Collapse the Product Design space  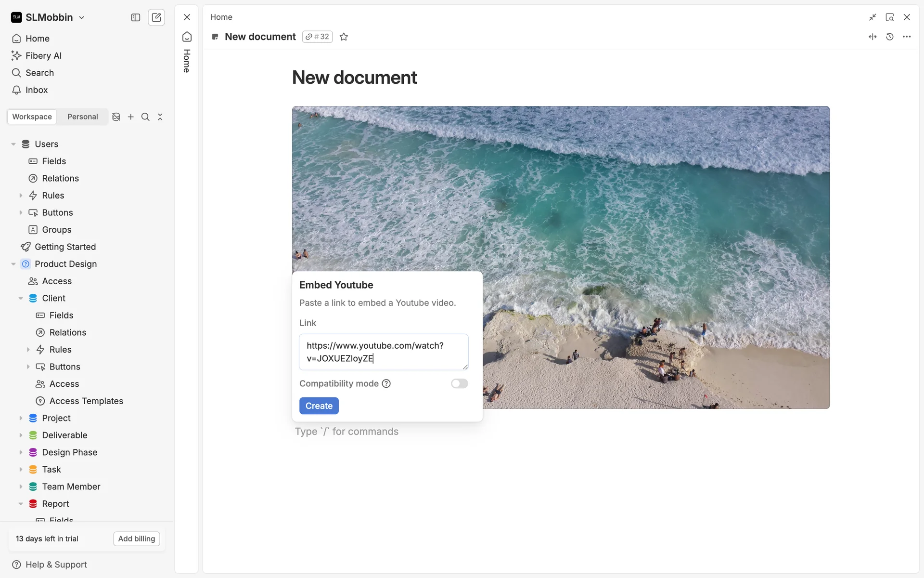tap(13, 264)
